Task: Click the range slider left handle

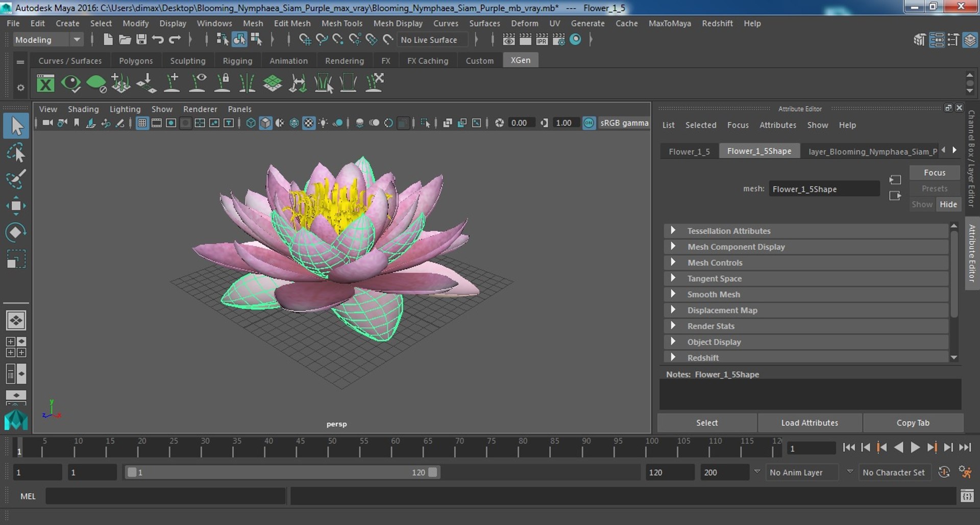Action: tap(132, 472)
